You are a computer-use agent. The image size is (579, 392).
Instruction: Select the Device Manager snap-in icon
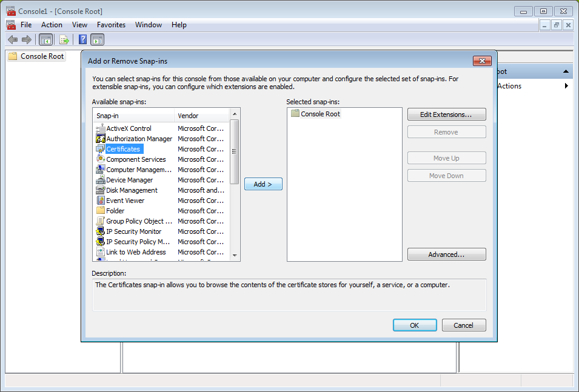[101, 180]
